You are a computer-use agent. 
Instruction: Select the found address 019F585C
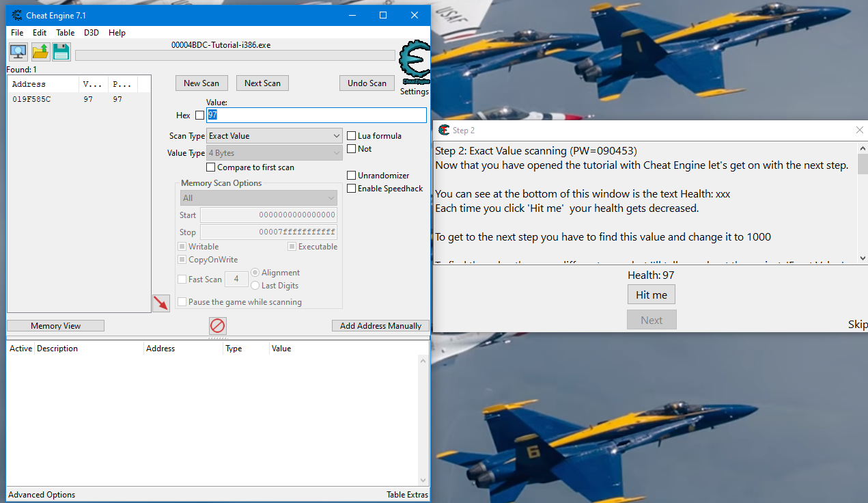pos(30,99)
